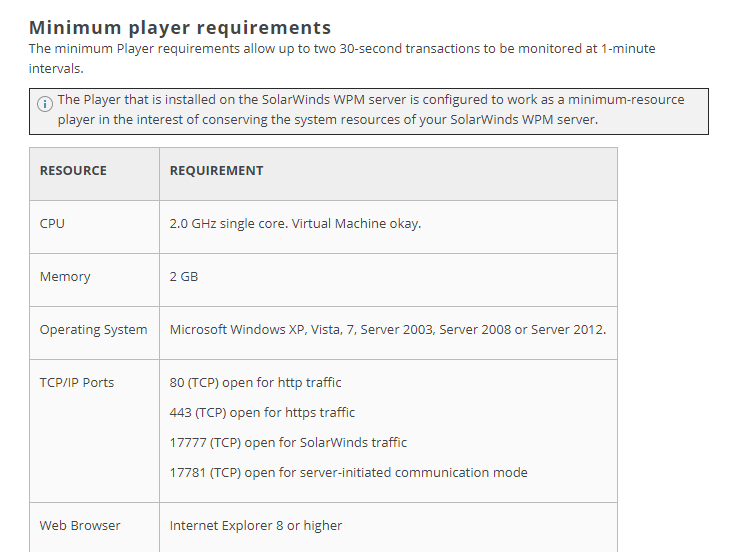Click the Web Browser row label
The height and width of the screenshot is (552, 751).
[80, 526]
